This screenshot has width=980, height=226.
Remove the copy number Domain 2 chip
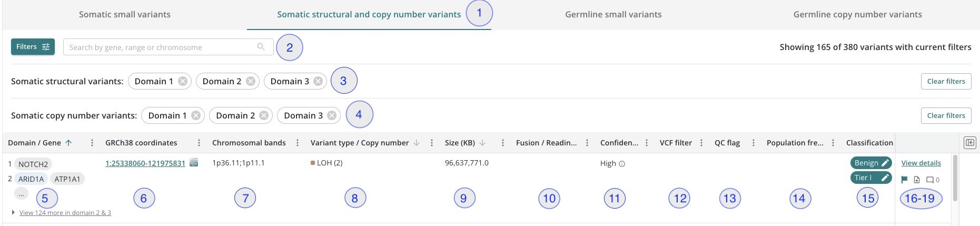click(264, 115)
